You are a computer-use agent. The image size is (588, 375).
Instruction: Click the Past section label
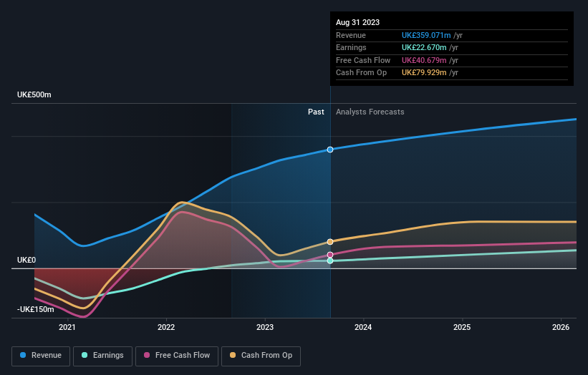tap(316, 112)
